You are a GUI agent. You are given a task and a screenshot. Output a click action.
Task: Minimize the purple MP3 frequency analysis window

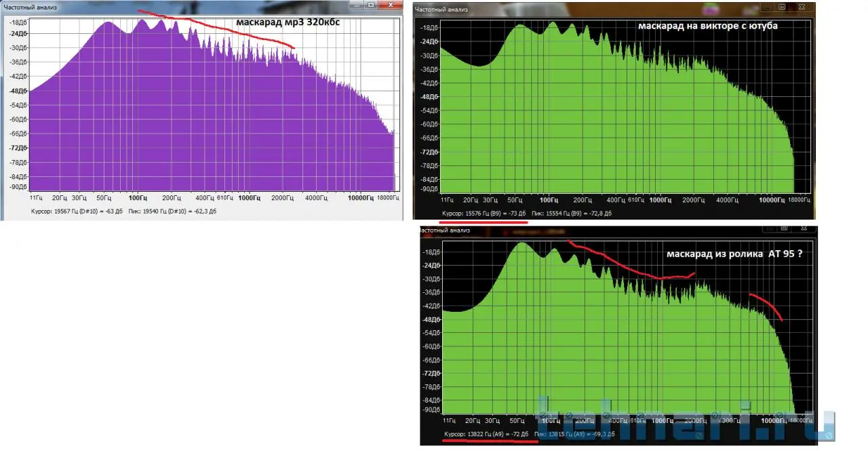356,5
